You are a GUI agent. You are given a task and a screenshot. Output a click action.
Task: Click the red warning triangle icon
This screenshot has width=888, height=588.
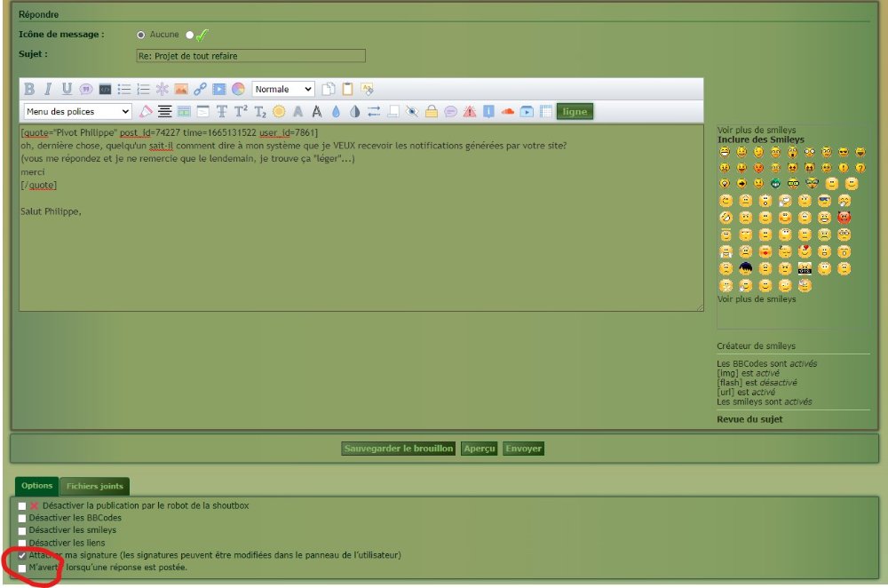[x=470, y=112]
